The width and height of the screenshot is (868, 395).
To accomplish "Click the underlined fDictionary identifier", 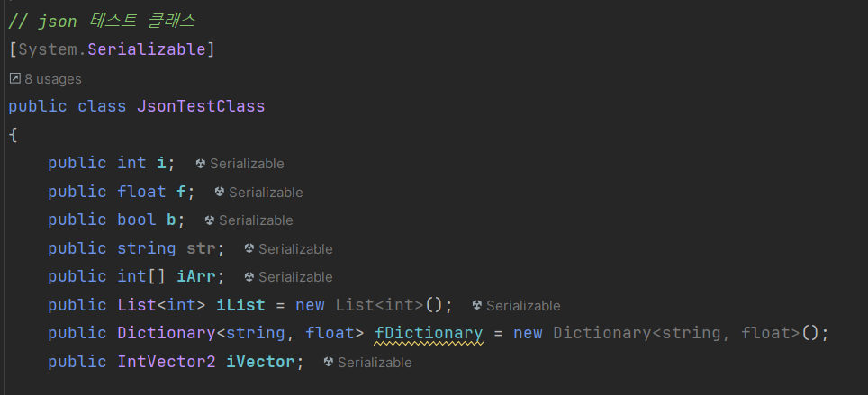I will tap(429, 333).
